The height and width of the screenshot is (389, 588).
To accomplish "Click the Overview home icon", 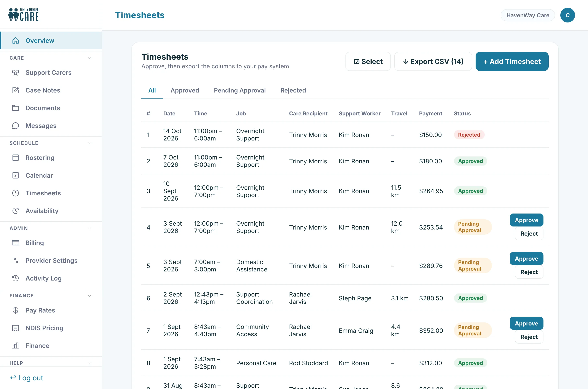I will (16, 40).
